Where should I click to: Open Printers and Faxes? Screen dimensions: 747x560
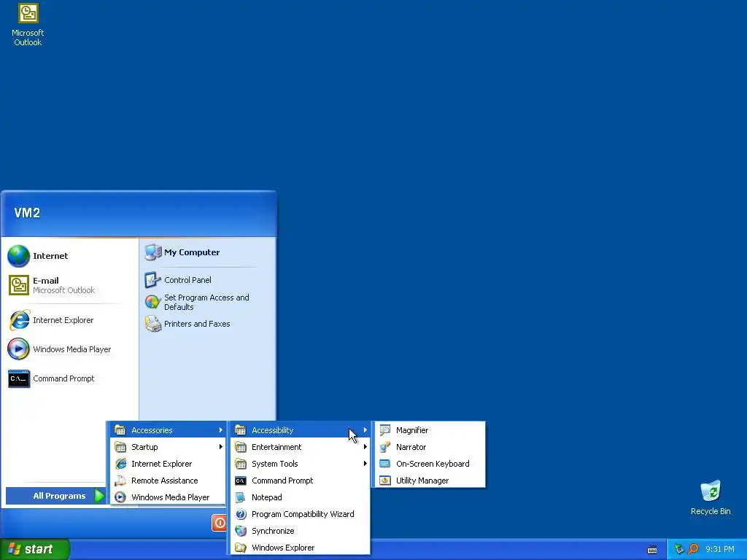(x=208, y=324)
